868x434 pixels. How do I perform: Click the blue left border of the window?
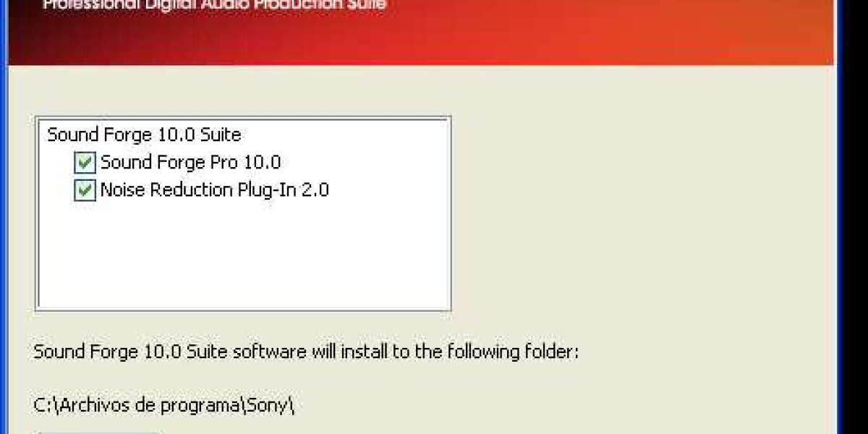coord(4,217)
